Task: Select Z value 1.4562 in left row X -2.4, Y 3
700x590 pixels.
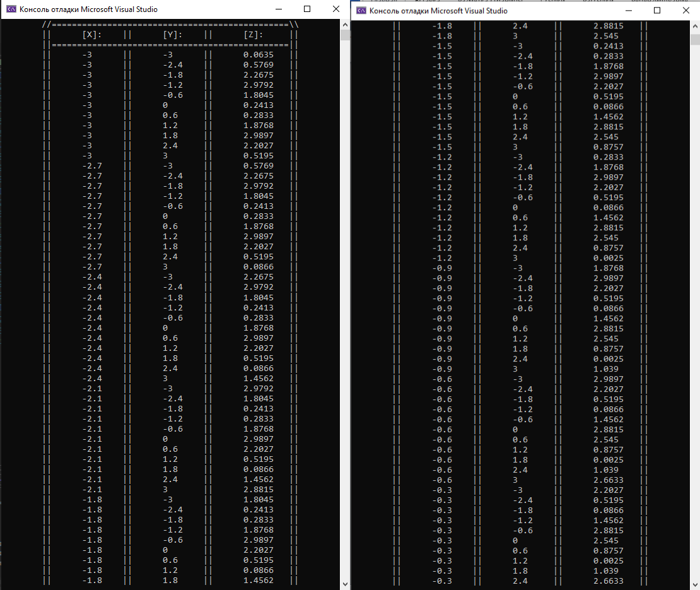Action: [259, 379]
